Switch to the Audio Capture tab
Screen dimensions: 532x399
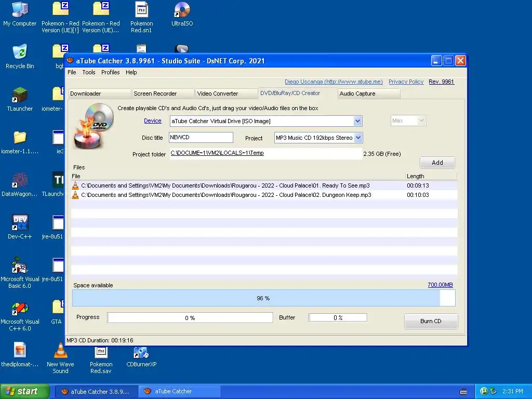(369, 94)
